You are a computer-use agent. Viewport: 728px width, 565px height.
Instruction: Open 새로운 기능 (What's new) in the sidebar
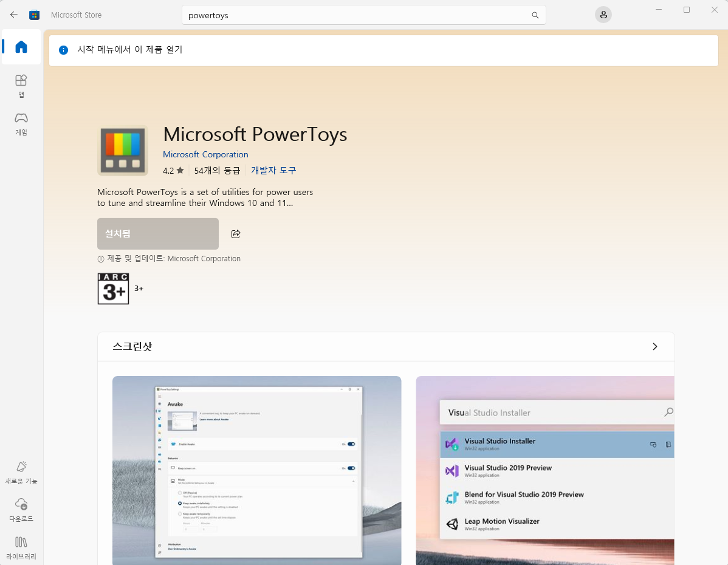pos(21,473)
